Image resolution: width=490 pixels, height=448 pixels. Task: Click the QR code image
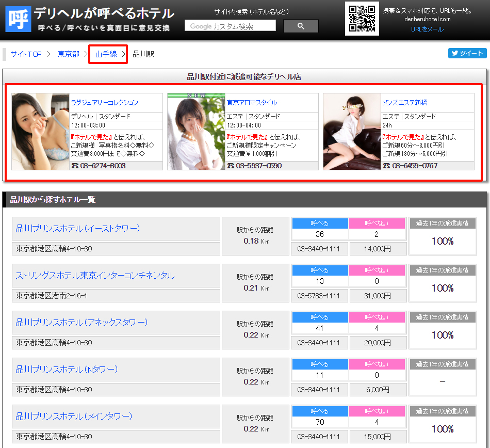[x=362, y=19]
